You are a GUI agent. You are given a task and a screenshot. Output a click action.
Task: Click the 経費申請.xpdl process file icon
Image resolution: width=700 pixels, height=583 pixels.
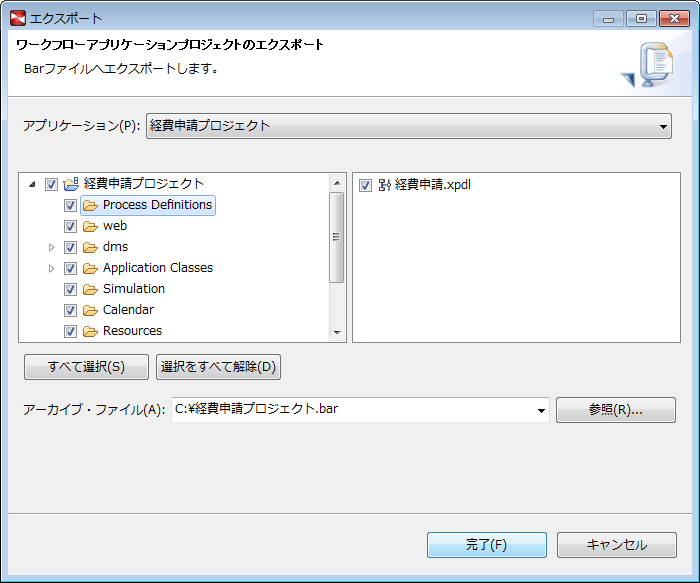pyautogui.click(x=384, y=185)
